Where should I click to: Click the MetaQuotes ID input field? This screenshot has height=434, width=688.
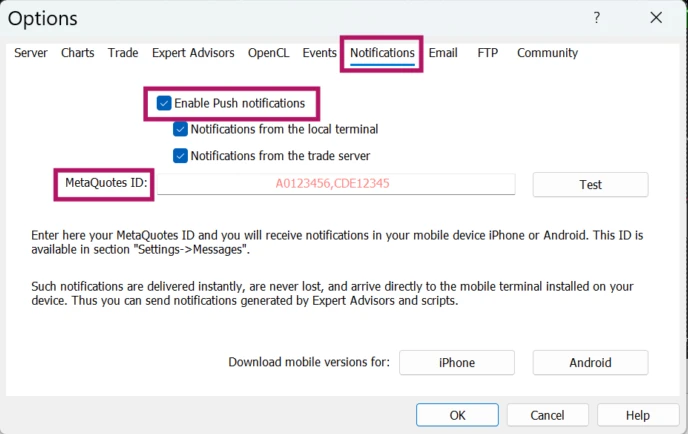point(336,184)
